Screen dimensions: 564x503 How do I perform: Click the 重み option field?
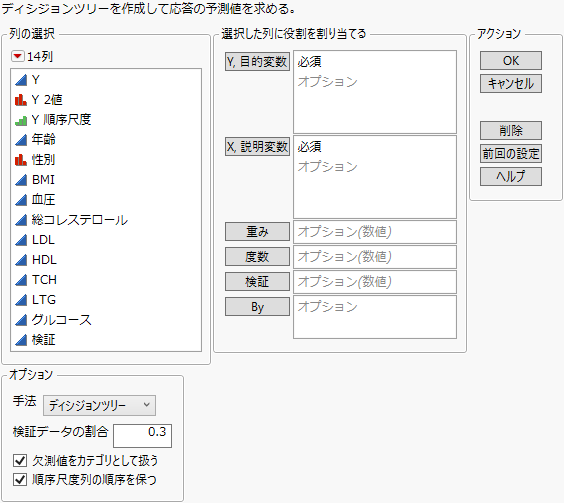(x=375, y=232)
